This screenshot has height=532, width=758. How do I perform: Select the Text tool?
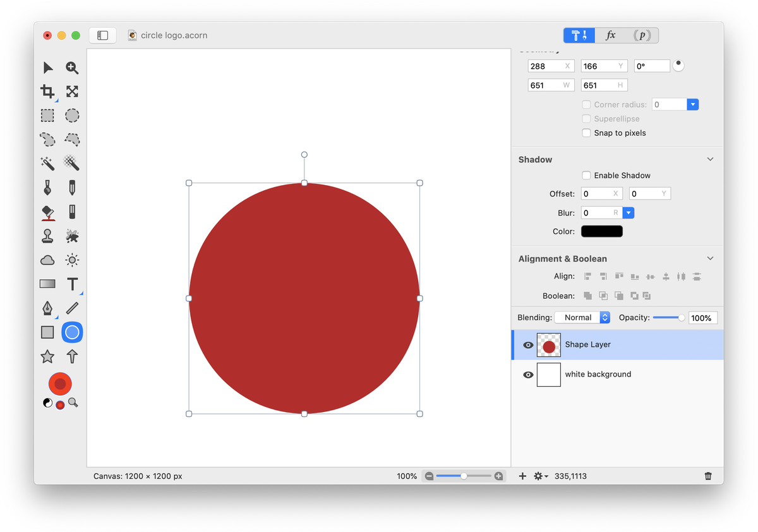tap(73, 284)
